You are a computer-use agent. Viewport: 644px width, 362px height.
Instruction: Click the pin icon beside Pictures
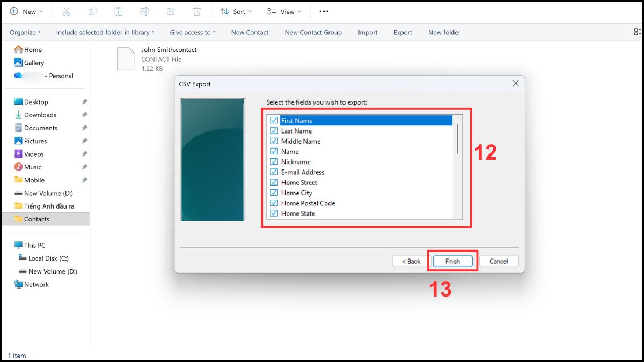pos(83,141)
